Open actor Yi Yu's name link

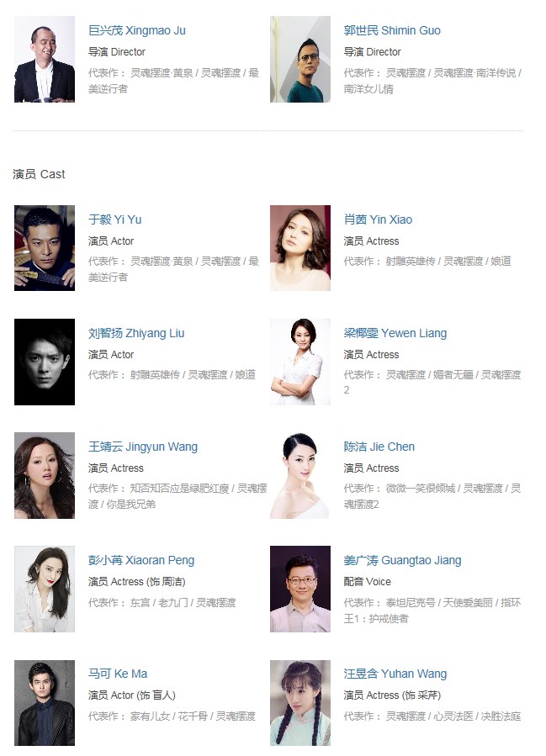pos(114,219)
